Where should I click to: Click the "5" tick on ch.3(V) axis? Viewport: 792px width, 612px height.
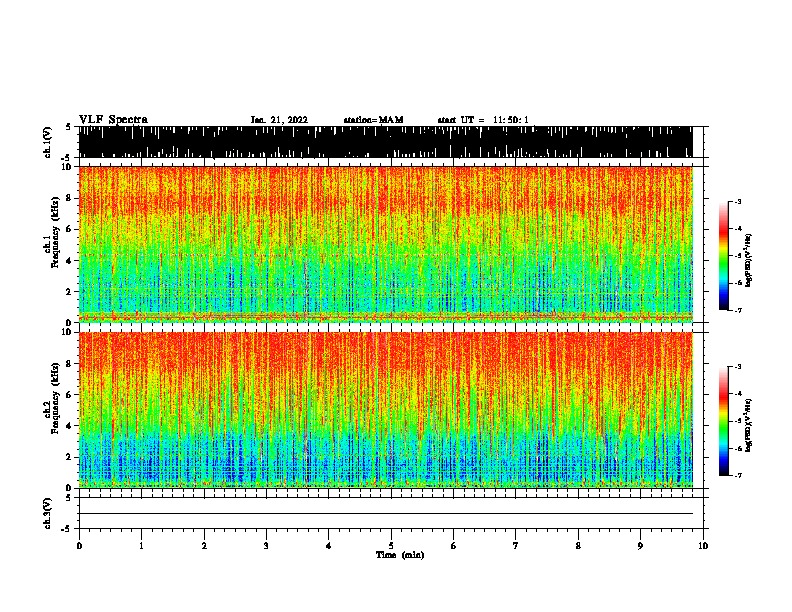coord(68,498)
